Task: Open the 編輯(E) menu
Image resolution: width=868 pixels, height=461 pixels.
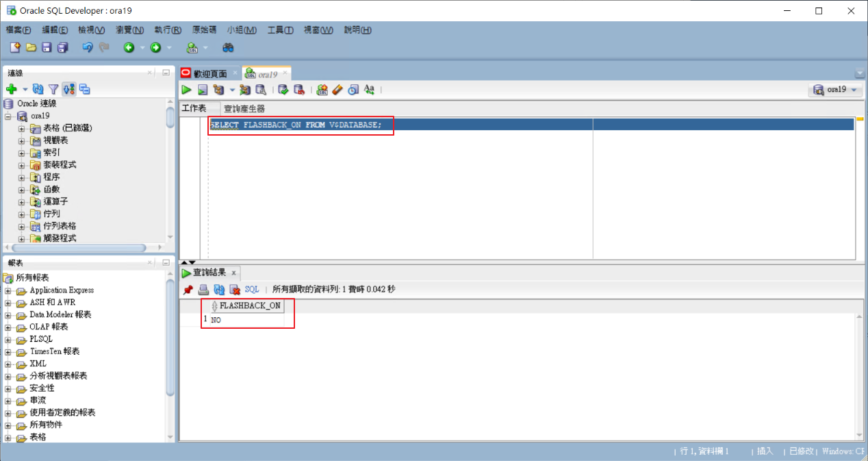Action: pos(55,30)
